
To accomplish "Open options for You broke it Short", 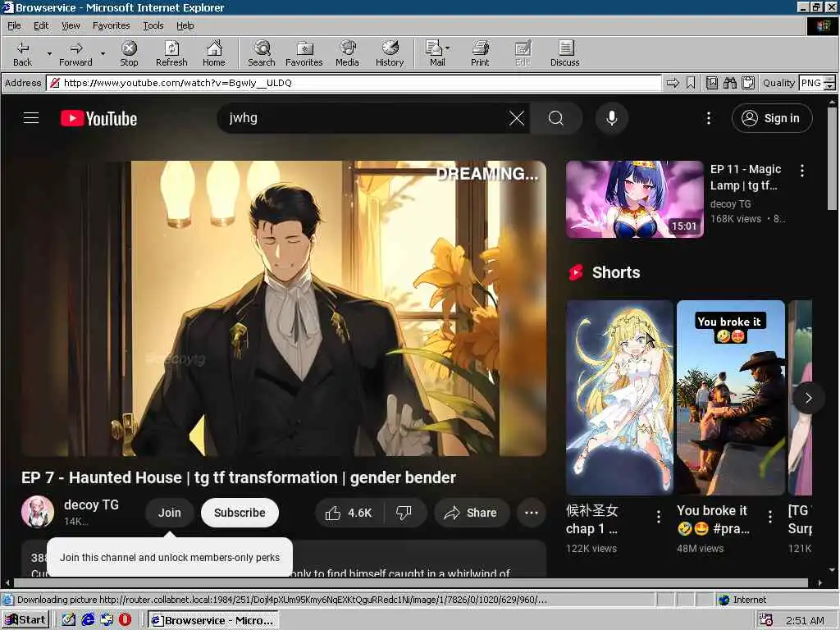I will click(769, 517).
